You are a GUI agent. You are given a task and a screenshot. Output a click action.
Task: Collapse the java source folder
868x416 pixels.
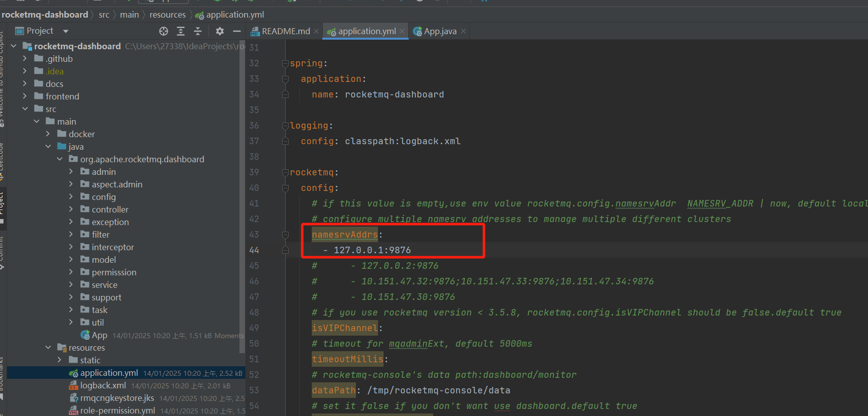click(48, 147)
